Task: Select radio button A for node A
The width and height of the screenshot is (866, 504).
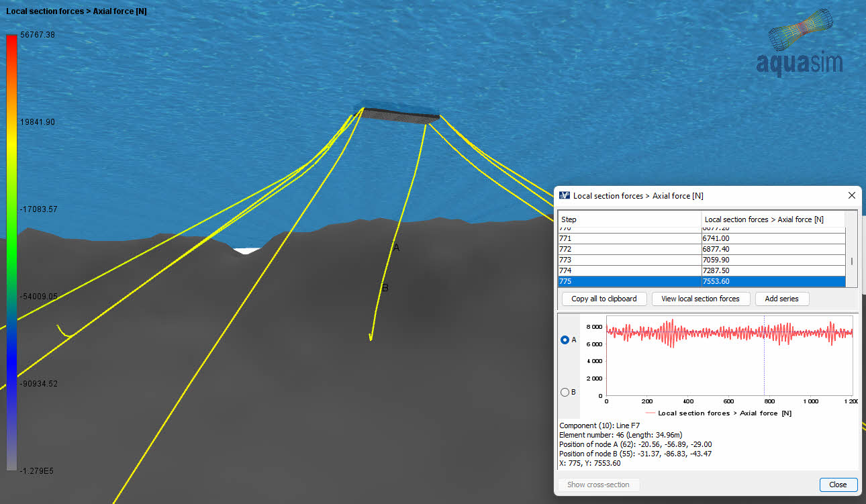Action: tap(565, 340)
